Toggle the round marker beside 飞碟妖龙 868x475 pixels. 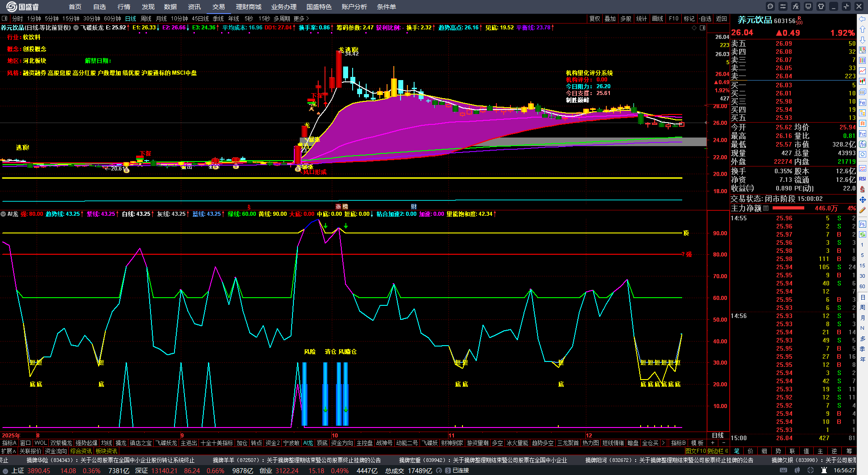tap(76, 28)
